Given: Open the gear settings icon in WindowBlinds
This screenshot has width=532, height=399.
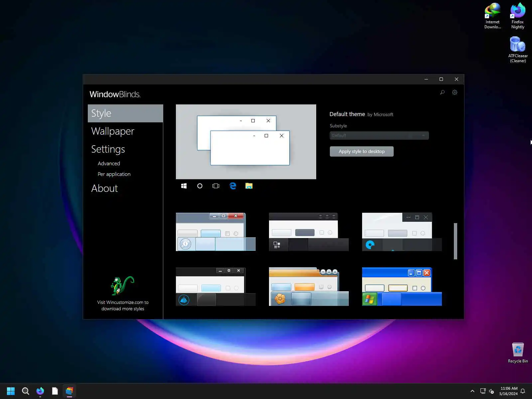Looking at the screenshot, I should tap(455, 92).
